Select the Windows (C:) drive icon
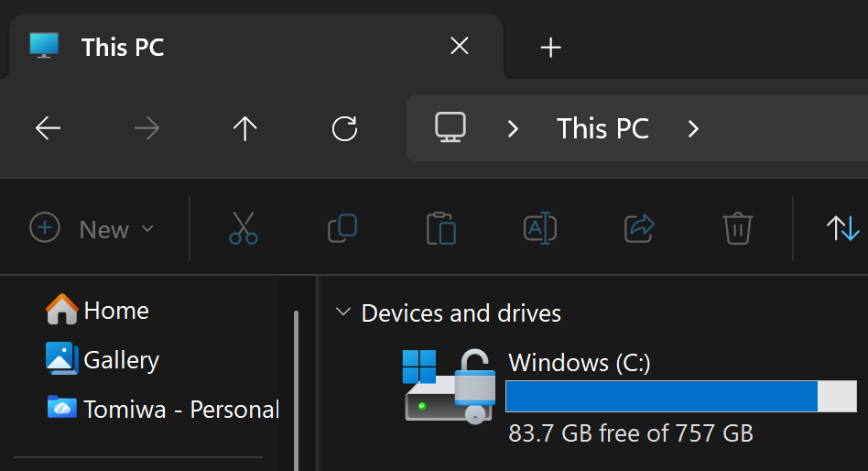868x471 pixels. tap(449, 387)
